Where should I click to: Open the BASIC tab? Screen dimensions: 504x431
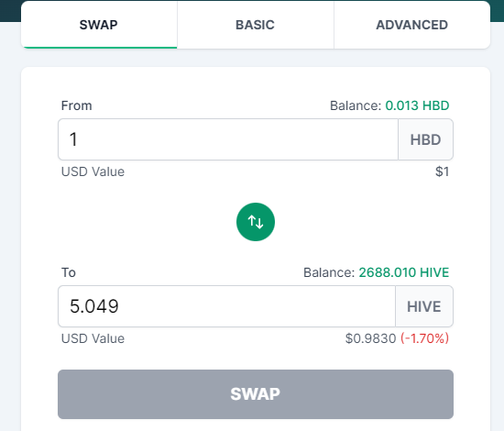256,25
